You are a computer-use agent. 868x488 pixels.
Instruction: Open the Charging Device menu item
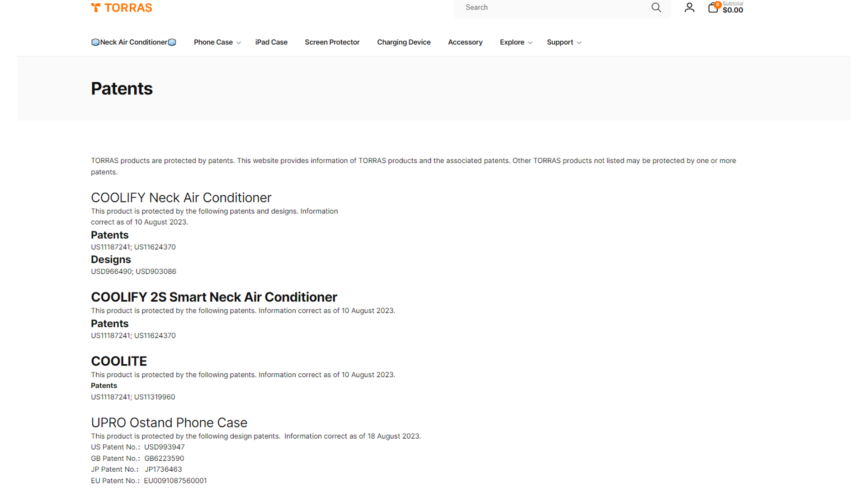pos(404,42)
